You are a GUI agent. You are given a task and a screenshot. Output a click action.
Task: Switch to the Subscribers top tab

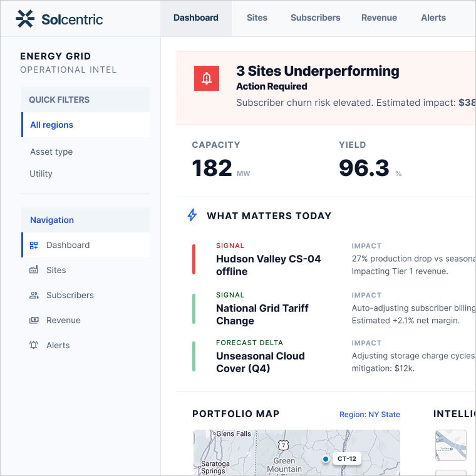315,18
